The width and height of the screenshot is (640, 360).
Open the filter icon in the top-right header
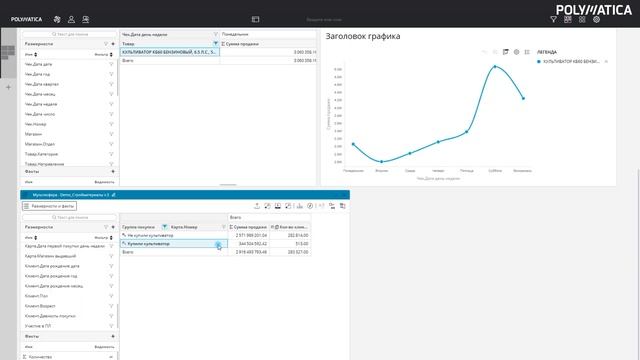553,19
